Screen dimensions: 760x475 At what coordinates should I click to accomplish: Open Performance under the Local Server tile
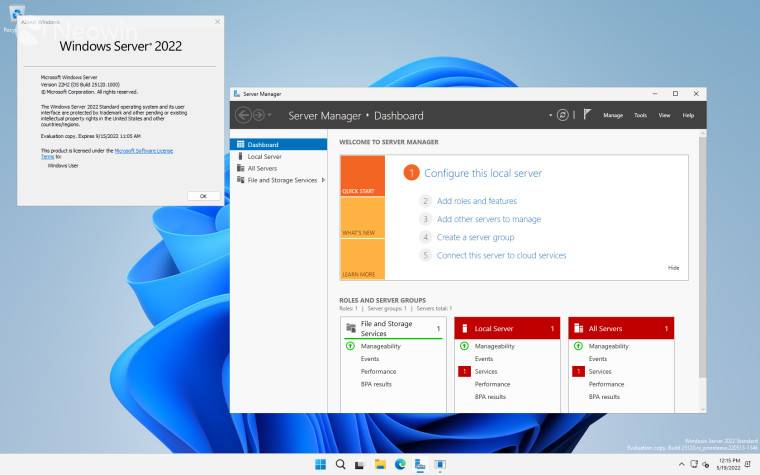pyautogui.click(x=492, y=384)
